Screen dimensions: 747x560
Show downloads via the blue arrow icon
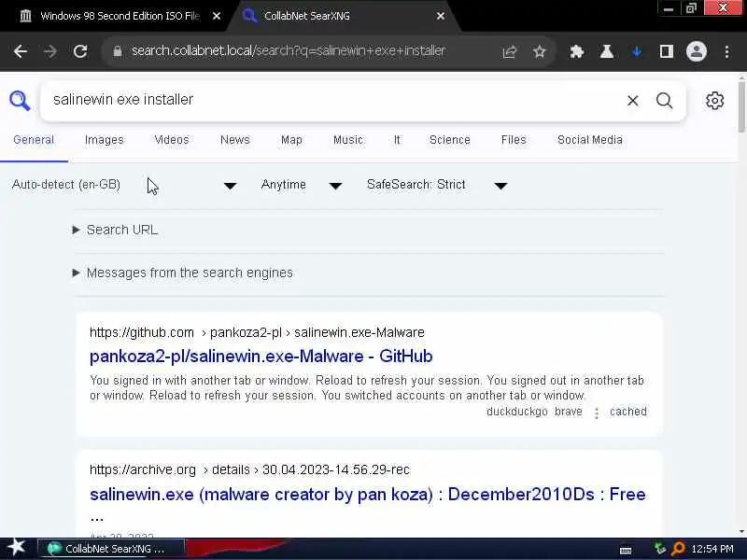point(637,51)
